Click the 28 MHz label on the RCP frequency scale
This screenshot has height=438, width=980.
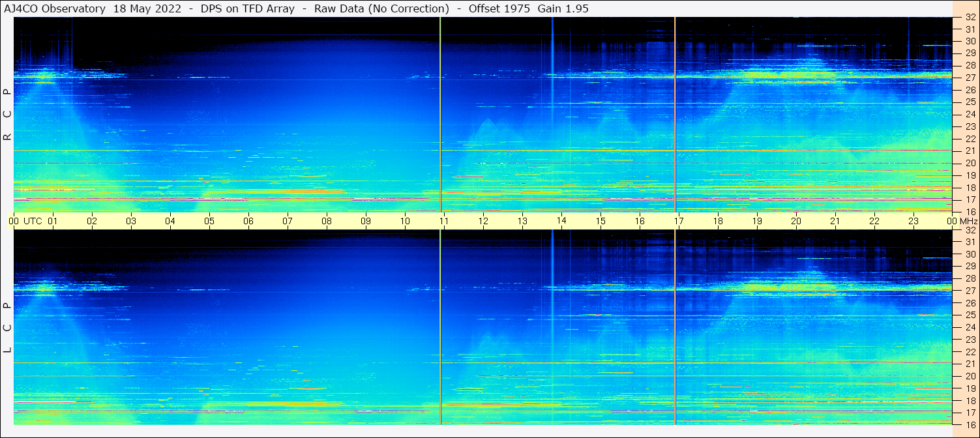pos(970,65)
